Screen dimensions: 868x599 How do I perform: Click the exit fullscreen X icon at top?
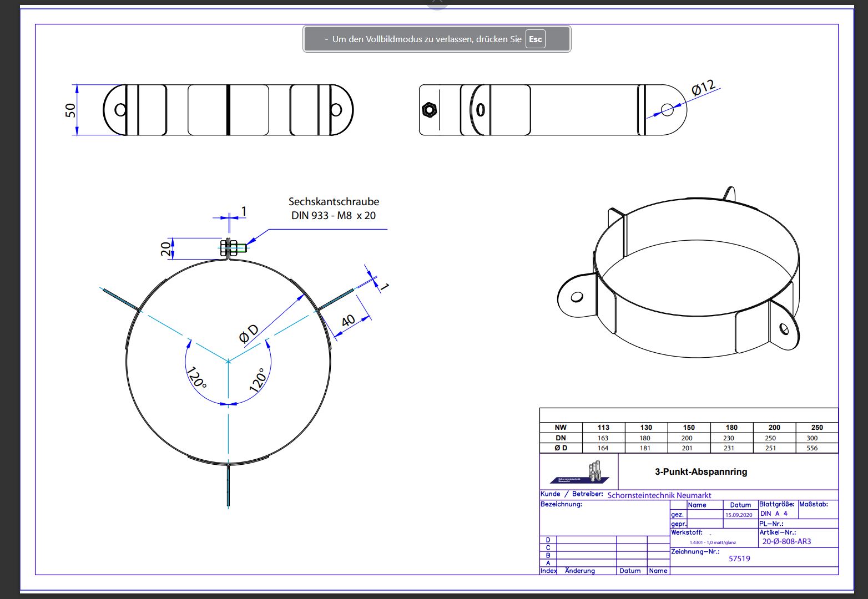pos(437,2)
